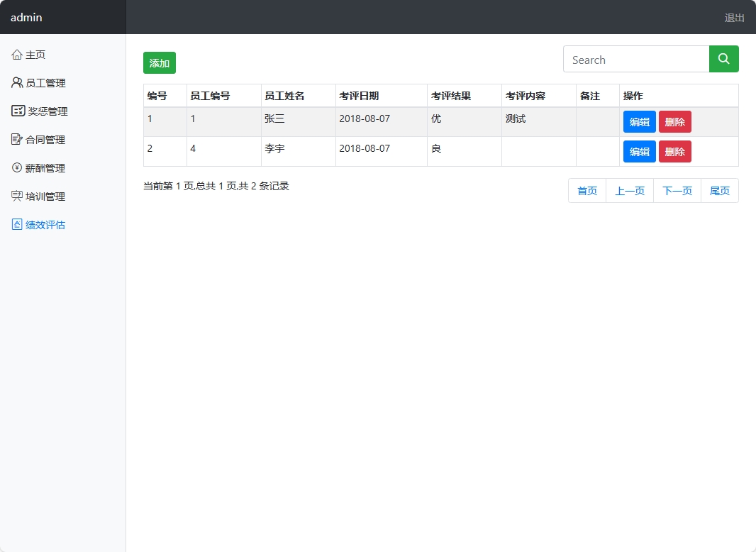Click the 下一页 pagination link
756x552 pixels.
pos(676,190)
